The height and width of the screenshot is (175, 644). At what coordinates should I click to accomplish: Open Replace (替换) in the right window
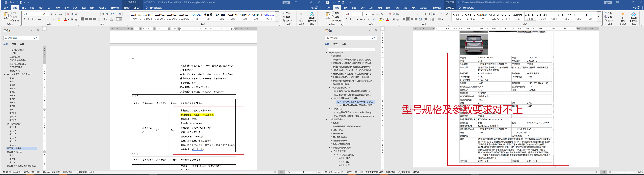608,17
